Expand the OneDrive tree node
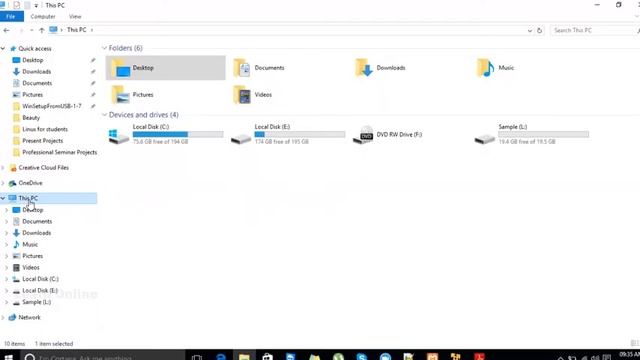The width and height of the screenshot is (640, 360). click(3, 183)
